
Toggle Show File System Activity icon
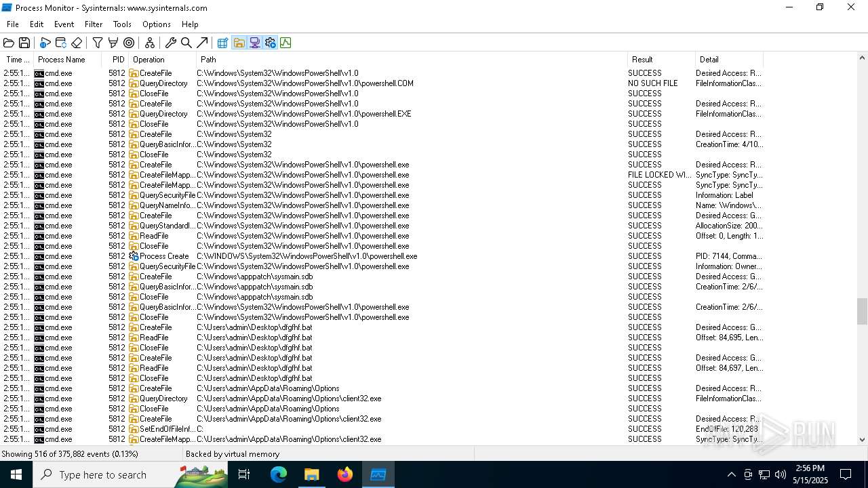click(239, 43)
